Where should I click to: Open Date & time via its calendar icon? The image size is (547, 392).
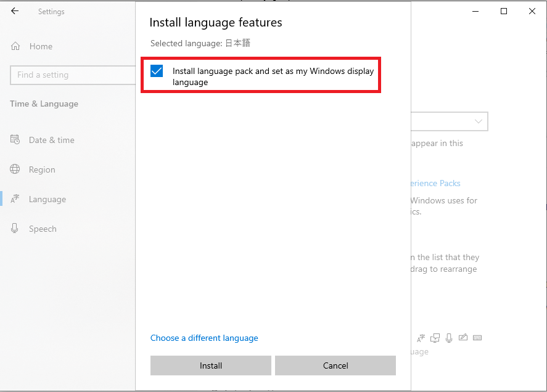tap(14, 140)
